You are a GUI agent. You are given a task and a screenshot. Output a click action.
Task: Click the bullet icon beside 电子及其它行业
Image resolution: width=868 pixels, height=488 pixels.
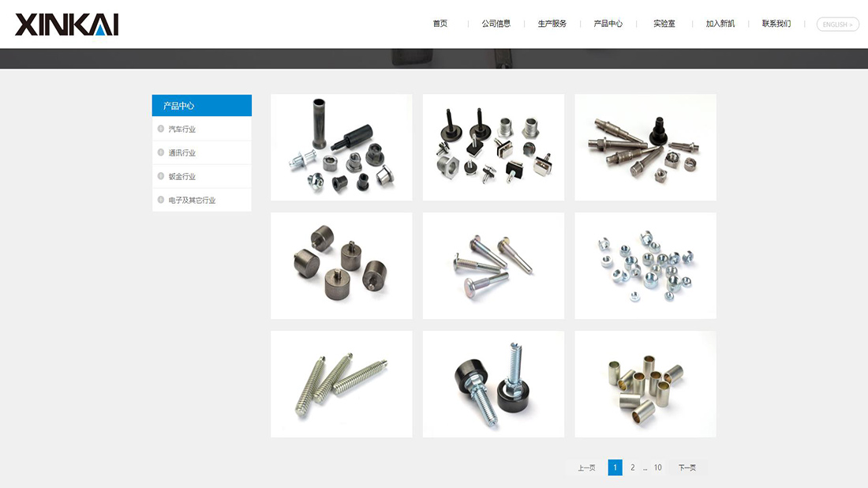(160, 200)
